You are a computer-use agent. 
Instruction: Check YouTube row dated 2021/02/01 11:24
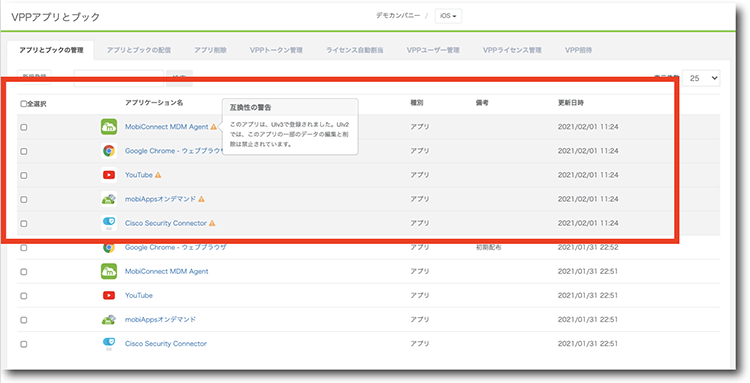point(24,175)
